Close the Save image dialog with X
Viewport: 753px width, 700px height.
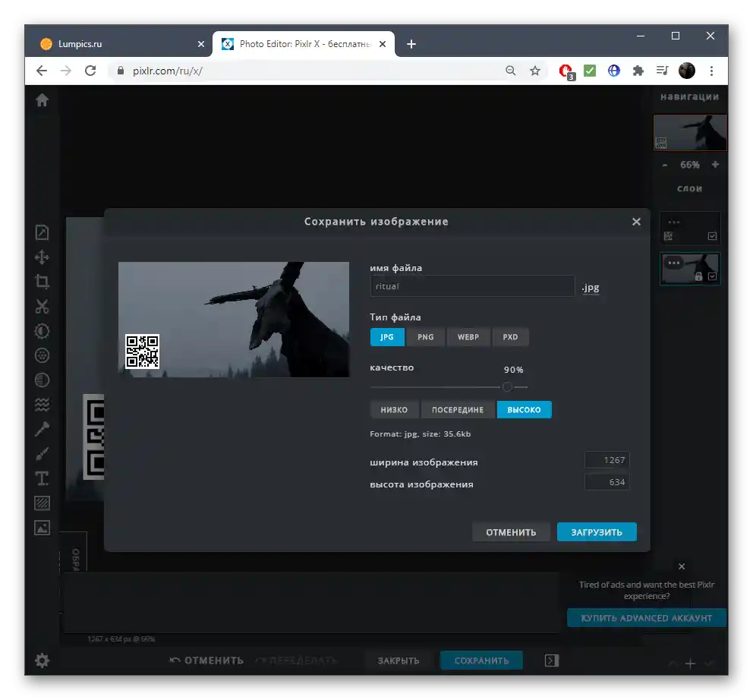tap(636, 222)
